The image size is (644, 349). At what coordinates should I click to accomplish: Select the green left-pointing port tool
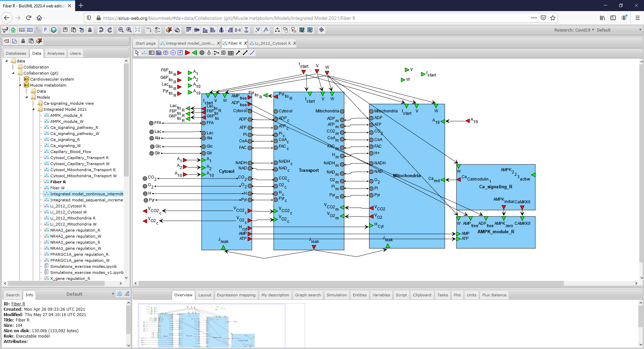click(195, 53)
